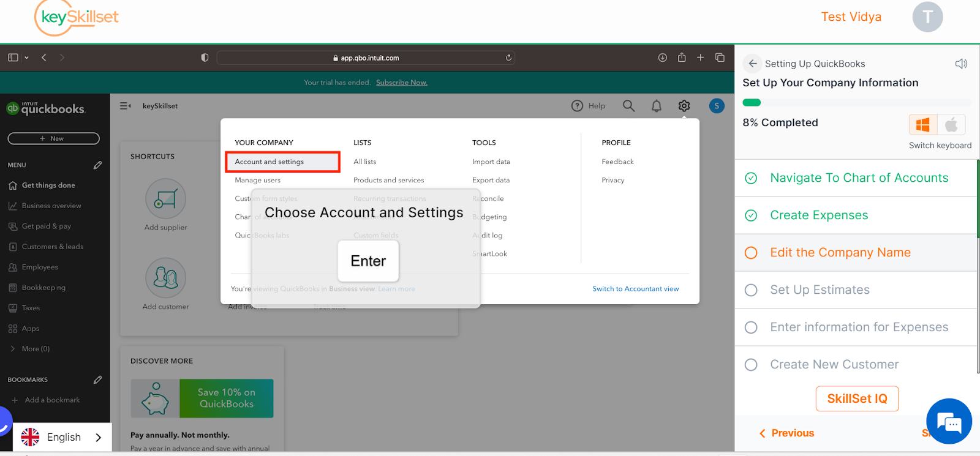Image resolution: width=980 pixels, height=456 pixels.
Task: Open Export data tool
Action: click(491, 180)
